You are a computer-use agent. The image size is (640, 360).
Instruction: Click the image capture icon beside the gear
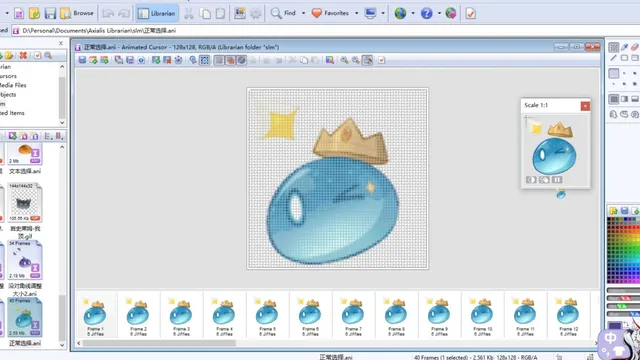point(240,13)
